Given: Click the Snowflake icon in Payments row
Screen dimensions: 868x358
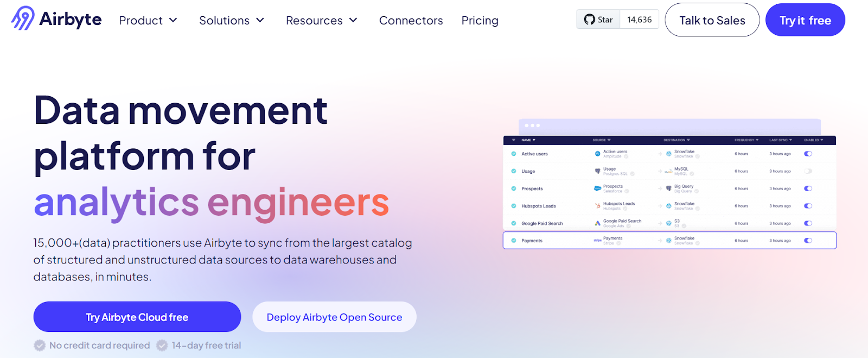Looking at the screenshot, I should point(669,240).
